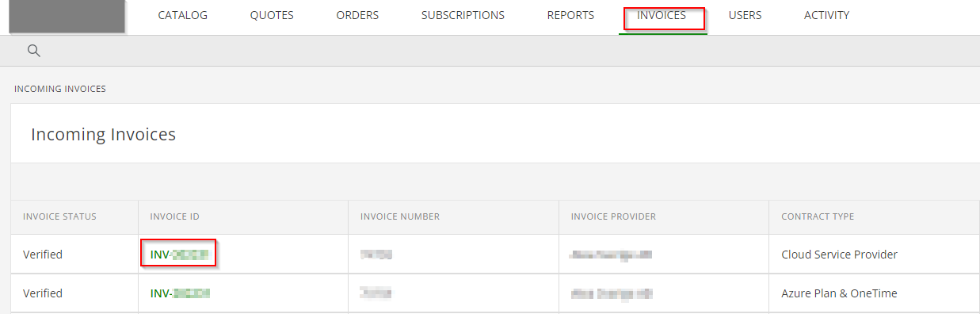Click invoice provider in Cloud Service Provider row
The height and width of the screenshot is (314, 980).
(x=612, y=255)
